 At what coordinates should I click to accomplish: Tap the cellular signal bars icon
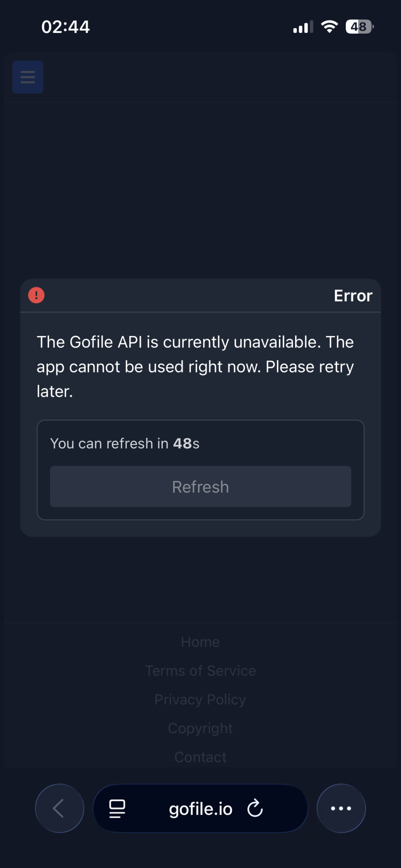(x=303, y=27)
